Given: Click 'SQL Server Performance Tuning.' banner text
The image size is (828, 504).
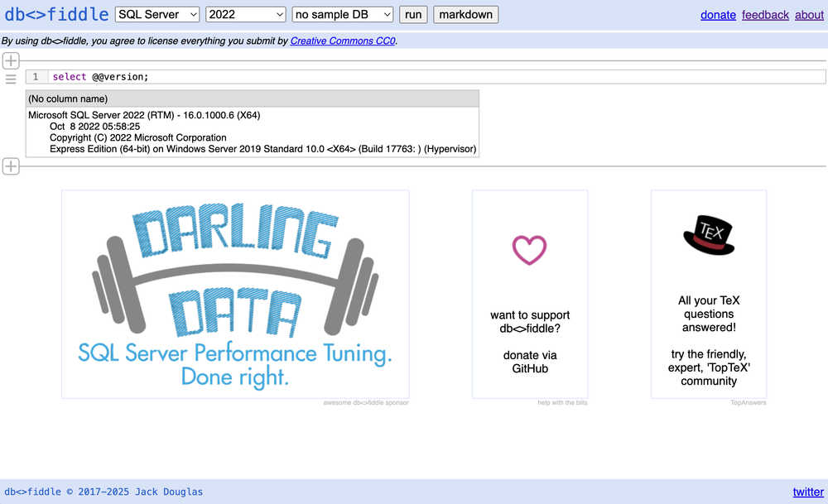Looking at the screenshot, I should (235, 353).
